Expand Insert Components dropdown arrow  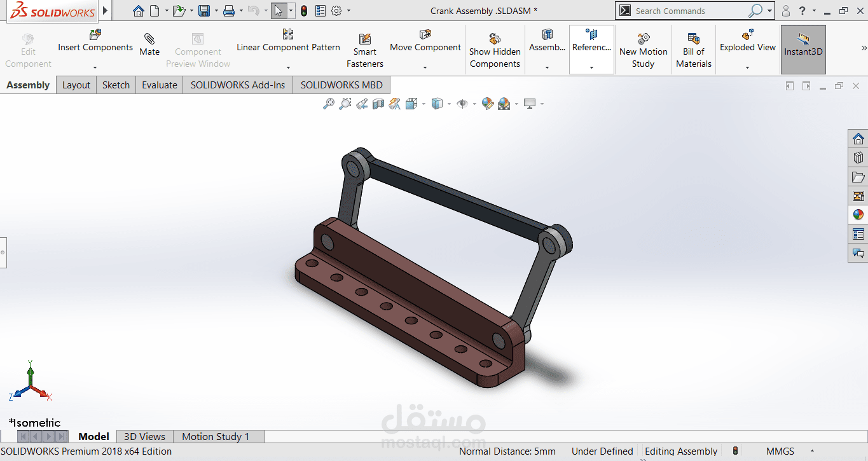pos(95,67)
